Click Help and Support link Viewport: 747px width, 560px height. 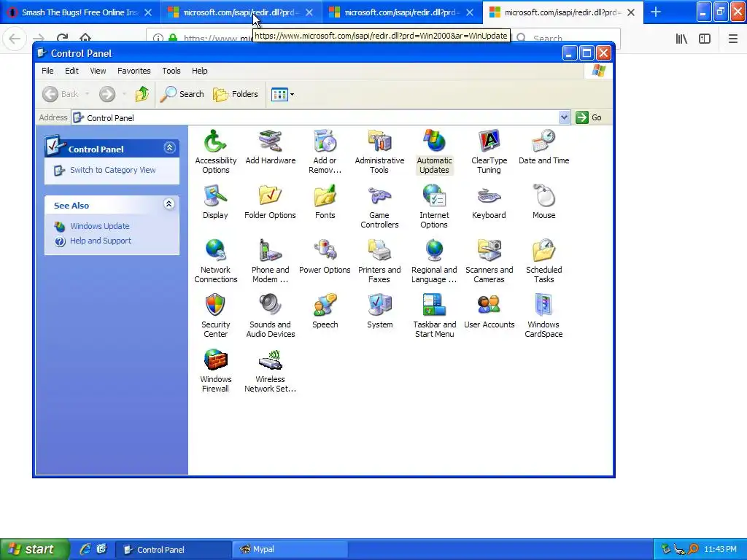coord(101,241)
